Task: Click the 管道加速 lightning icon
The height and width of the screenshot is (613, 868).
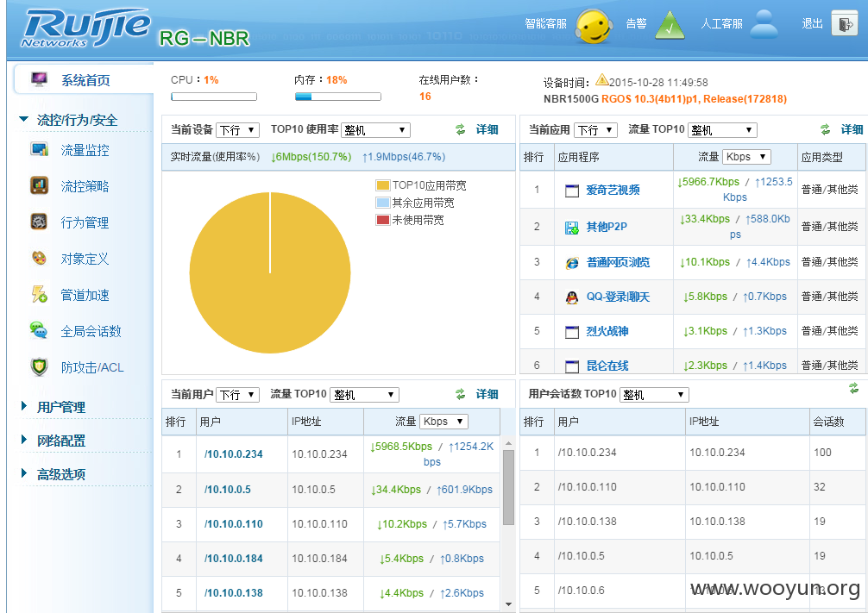Action: (39, 294)
